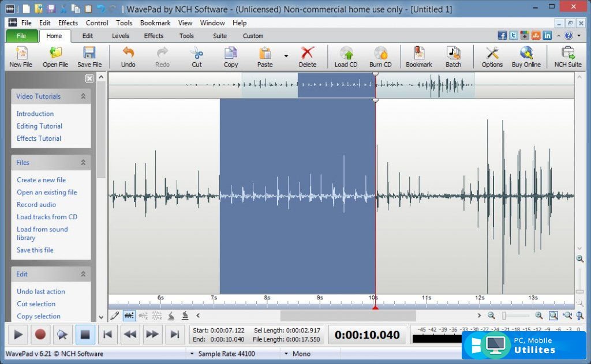Image resolution: width=591 pixels, height=364 pixels.
Task: Open the Paste dropdown arrow
Action: pyautogui.click(x=286, y=56)
